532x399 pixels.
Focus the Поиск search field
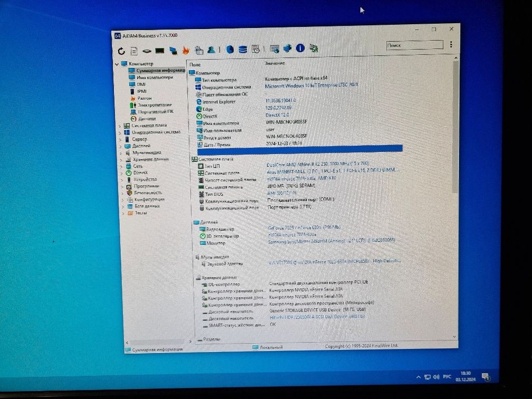tap(414, 45)
